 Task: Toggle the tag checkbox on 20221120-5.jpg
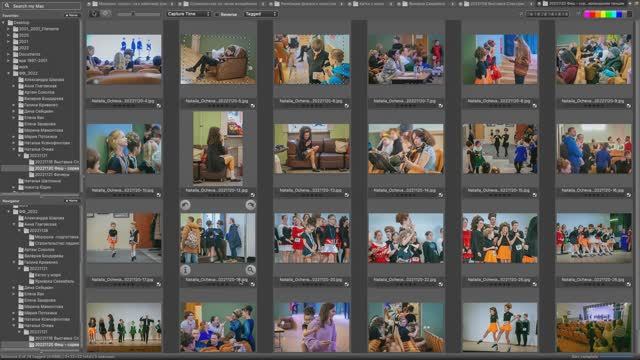(x=253, y=106)
